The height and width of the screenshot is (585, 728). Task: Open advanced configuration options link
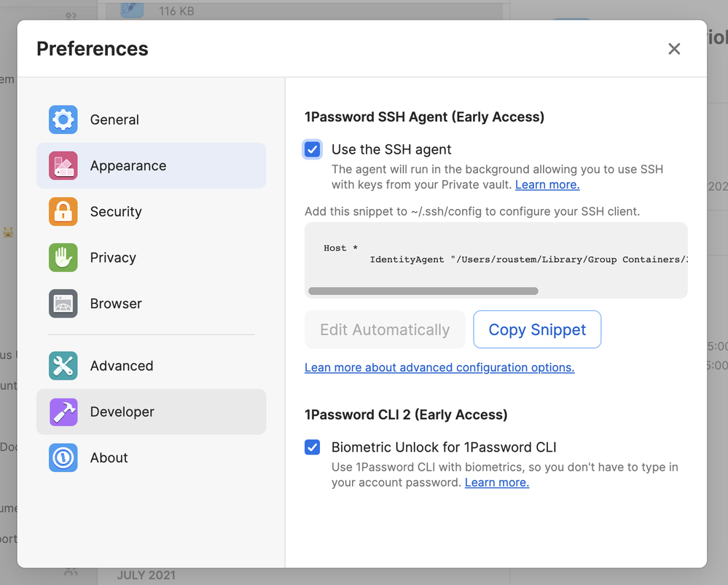click(x=439, y=368)
